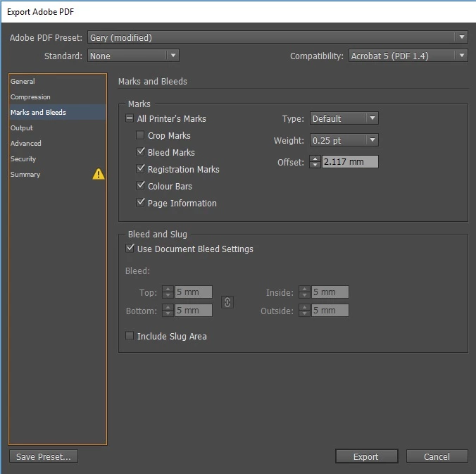Open the Security section

point(57,158)
